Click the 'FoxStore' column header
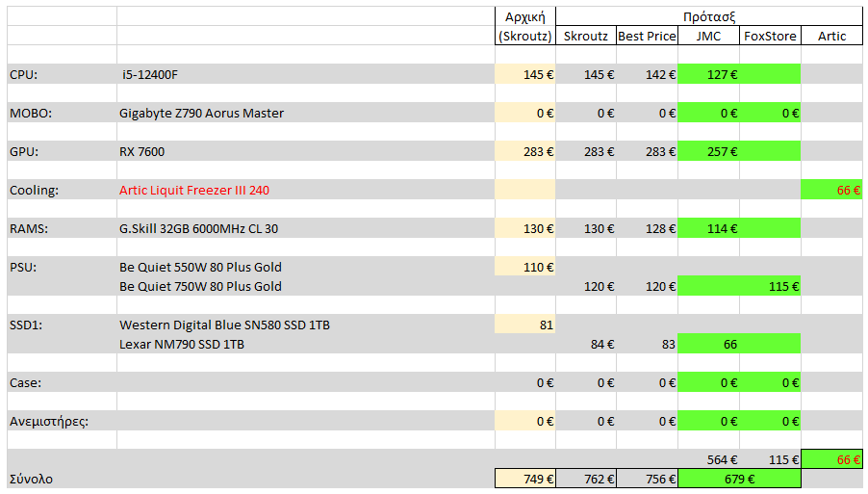868x494 pixels. click(770, 36)
